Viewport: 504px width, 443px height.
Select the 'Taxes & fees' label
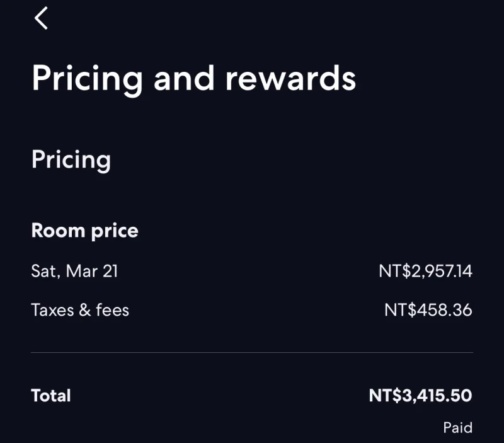[80, 310]
